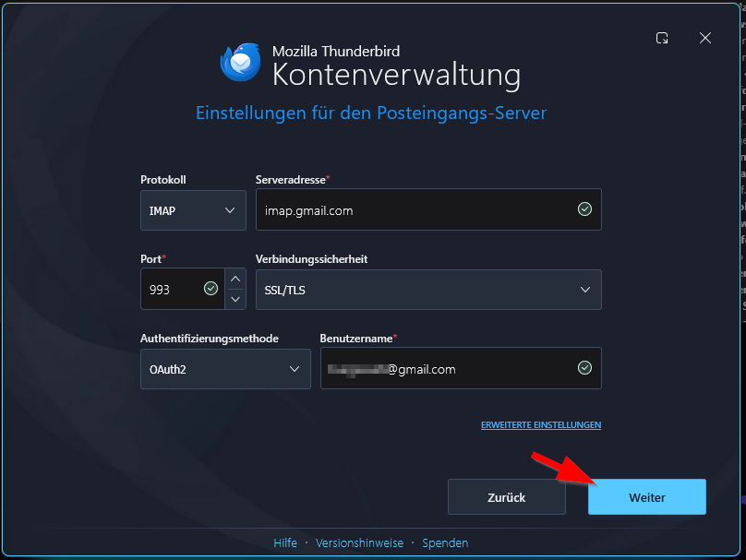Click the Authentifizierungsmethode label

point(210,339)
